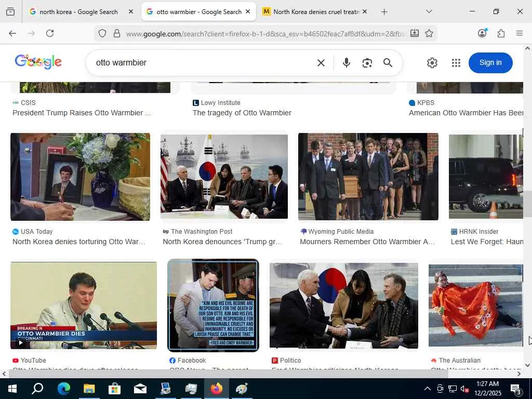Submit search with the magnifying glass icon

(x=388, y=63)
